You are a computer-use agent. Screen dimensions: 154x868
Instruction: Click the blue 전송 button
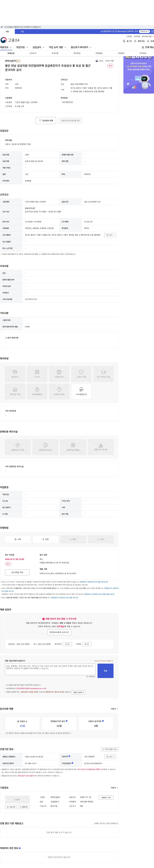click(105, 671)
